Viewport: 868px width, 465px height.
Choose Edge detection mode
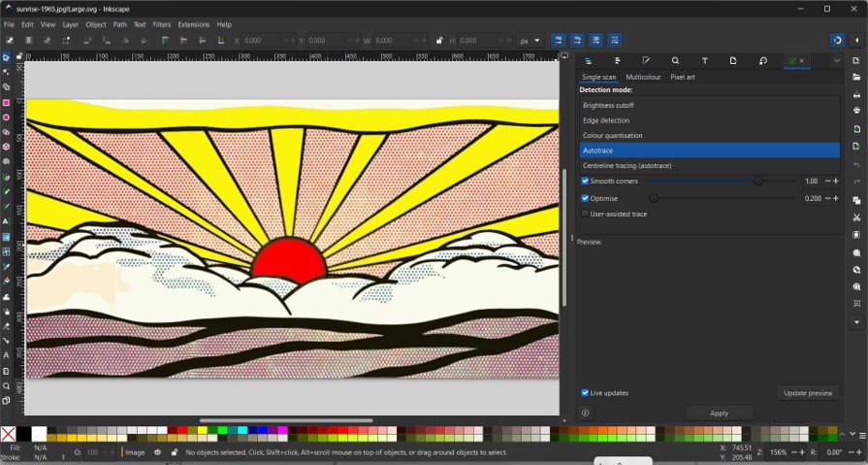click(710, 120)
